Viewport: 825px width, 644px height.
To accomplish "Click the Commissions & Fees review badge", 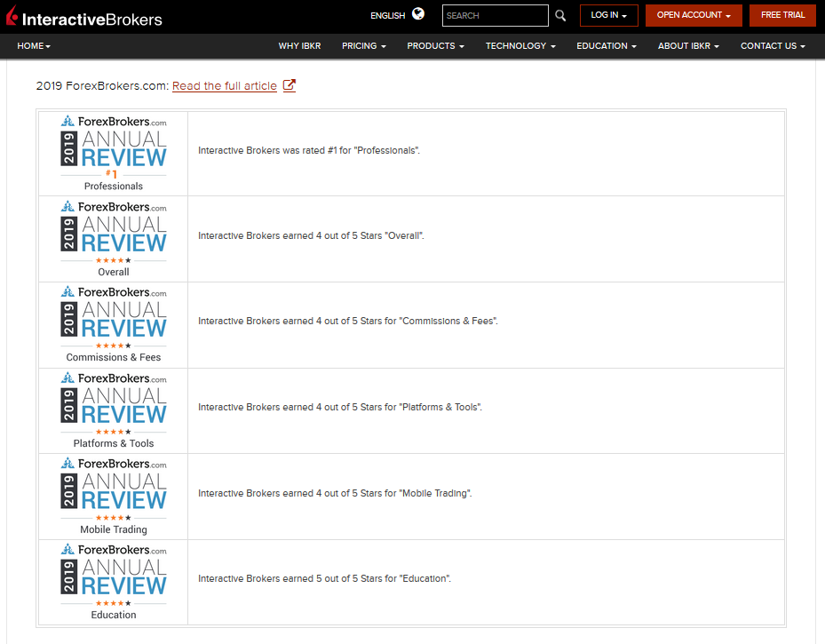I will [x=114, y=324].
